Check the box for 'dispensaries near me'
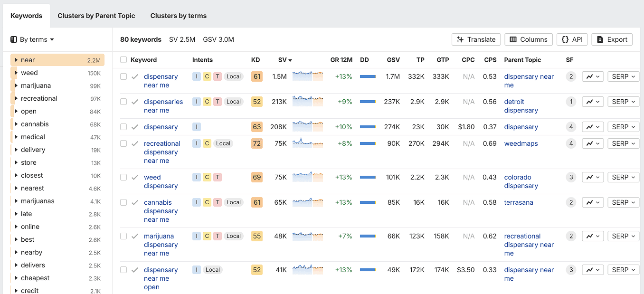This screenshot has height=294, width=644. point(123,102)
